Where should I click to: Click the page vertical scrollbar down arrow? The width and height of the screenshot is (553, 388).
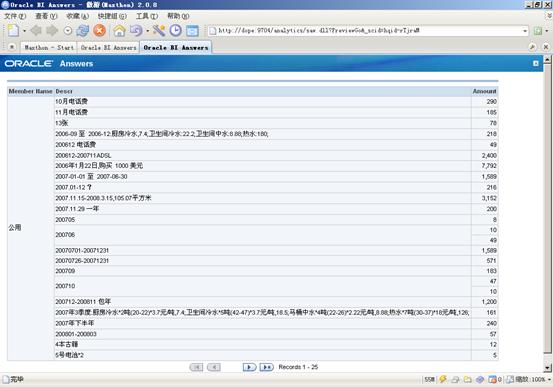tap(547, 368)
